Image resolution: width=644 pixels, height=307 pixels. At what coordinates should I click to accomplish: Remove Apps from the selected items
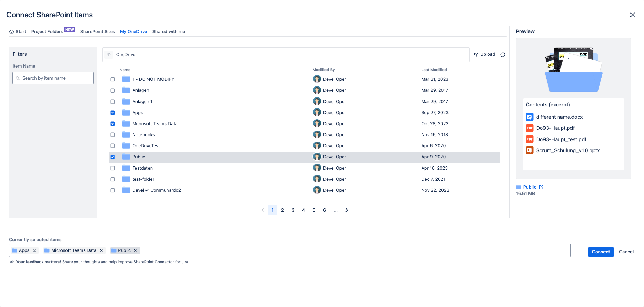tap(34, 250)
